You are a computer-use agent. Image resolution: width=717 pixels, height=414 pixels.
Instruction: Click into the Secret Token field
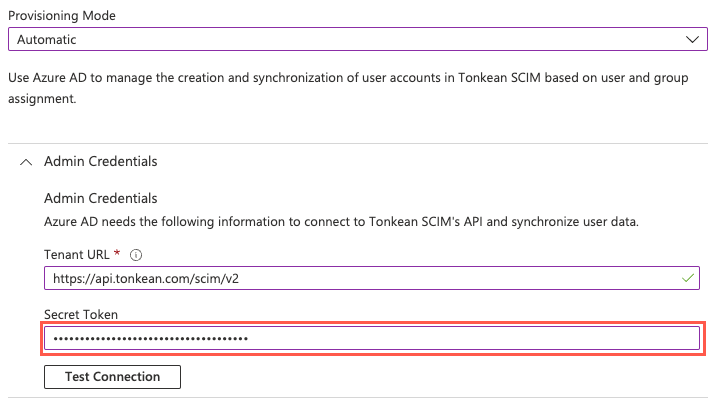[x=450, y=338]
